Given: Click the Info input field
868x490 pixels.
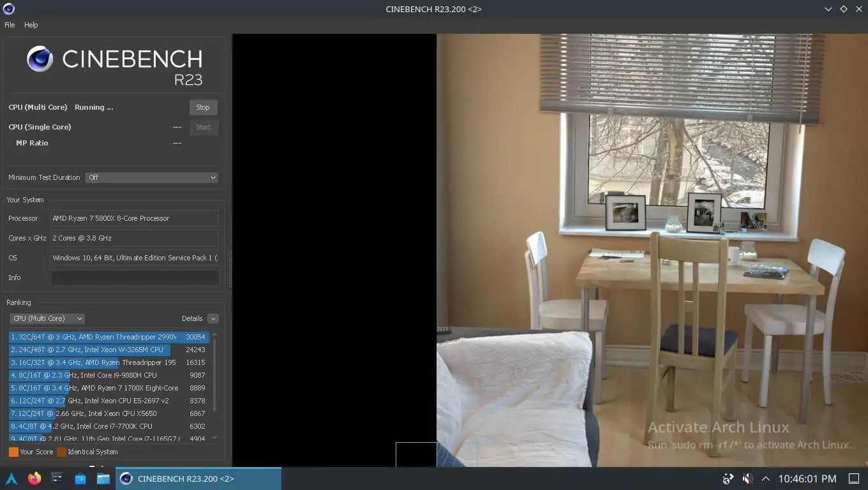Looking at the screenshot, I should [135, 278].
